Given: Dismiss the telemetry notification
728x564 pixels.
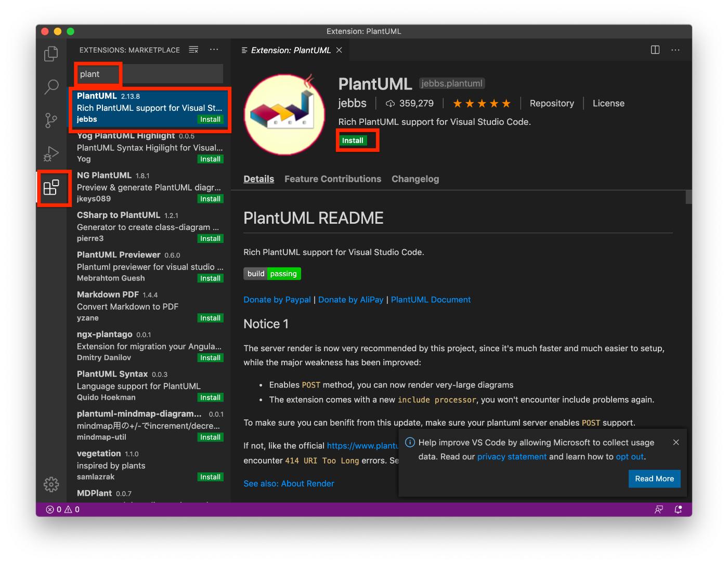Looking at the screenshot, I should pos(676,442).
